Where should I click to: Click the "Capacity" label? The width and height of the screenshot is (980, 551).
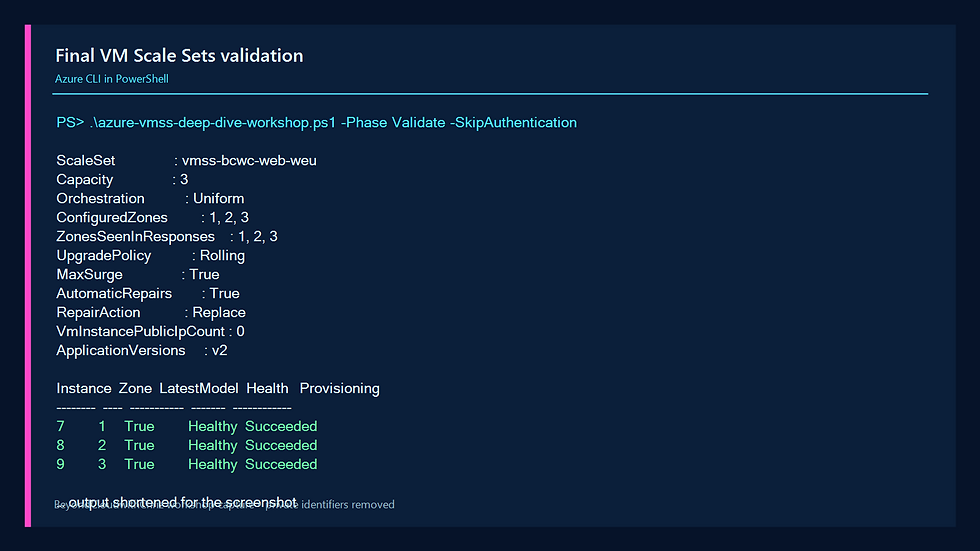[x=85, y=180]
